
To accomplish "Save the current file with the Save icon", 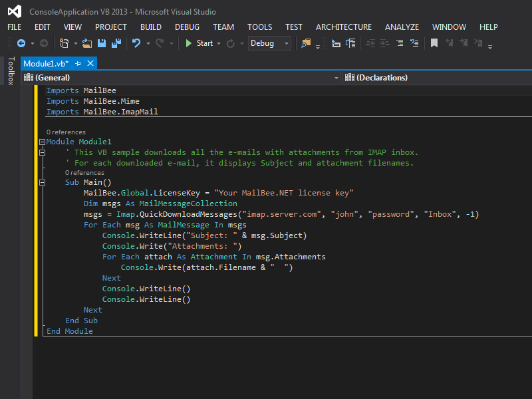I will (x=102, y=43).
